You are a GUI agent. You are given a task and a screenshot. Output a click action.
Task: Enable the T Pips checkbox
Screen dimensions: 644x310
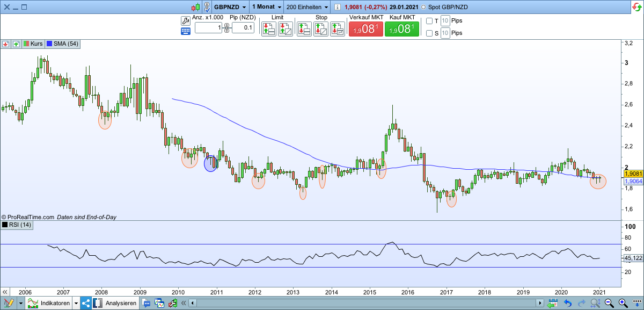[428, 21]
